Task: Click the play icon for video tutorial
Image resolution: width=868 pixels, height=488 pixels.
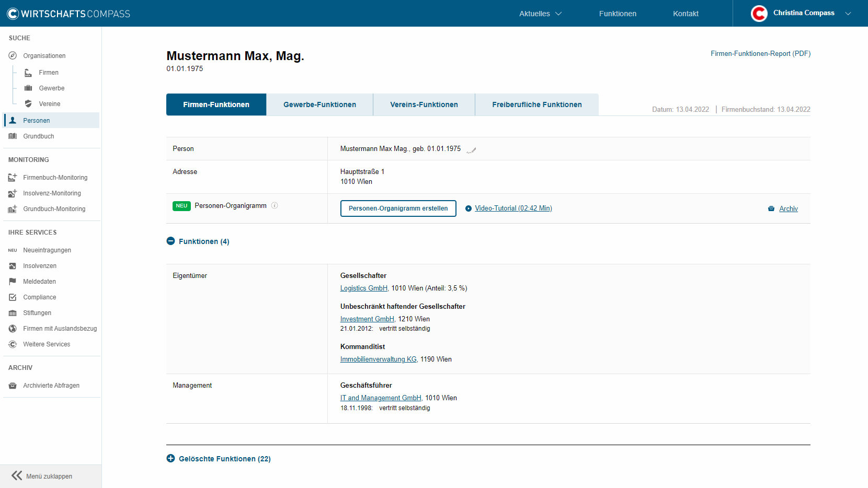Action: (x=469, y=208)
